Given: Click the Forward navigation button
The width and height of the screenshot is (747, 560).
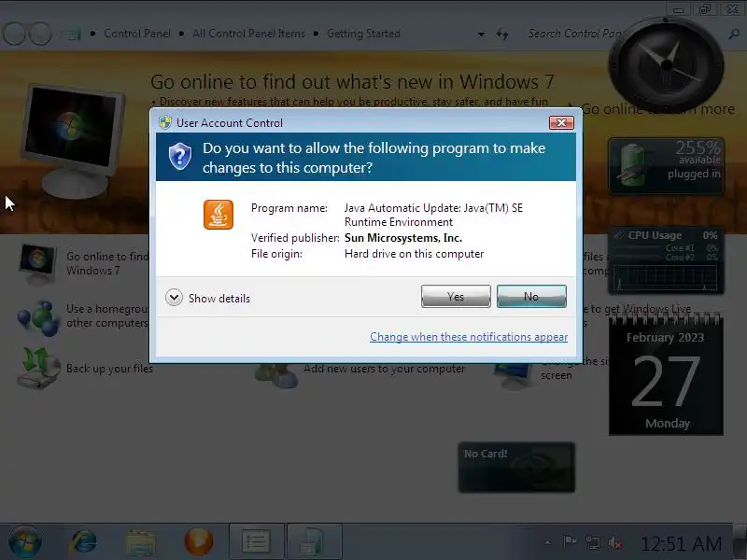Looking at the screenshot, I should coord(40,34).
